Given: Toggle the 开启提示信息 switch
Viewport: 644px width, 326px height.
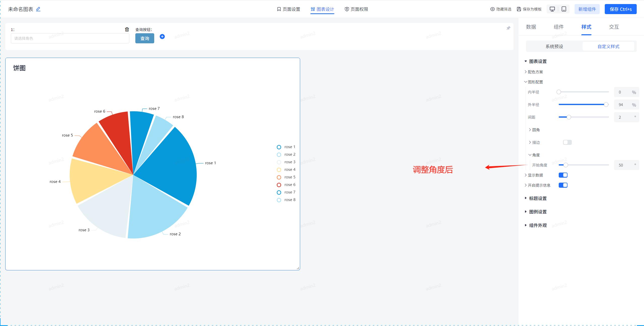Looking at the screenshot, I should [x=563, y=185].
